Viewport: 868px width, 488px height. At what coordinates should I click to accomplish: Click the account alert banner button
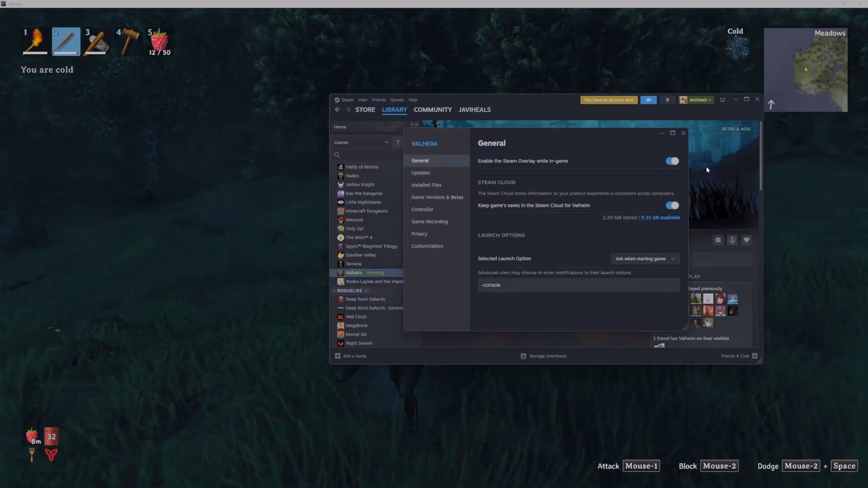609,100
